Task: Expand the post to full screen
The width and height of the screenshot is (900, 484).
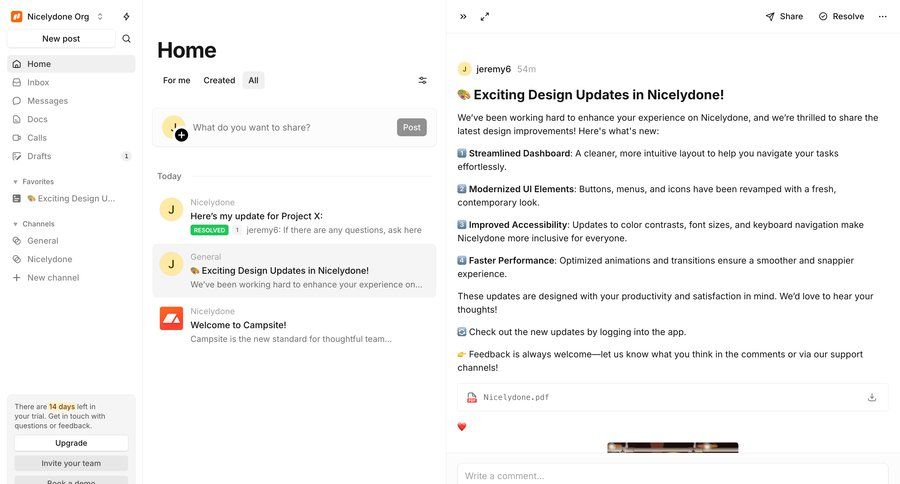Action: click(485, 17)
